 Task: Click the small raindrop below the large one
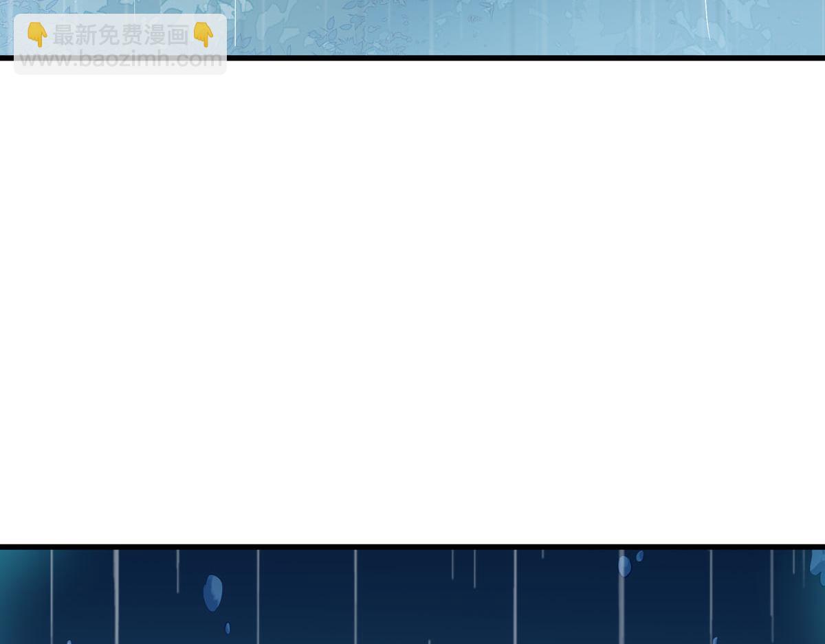pos(228,628)
